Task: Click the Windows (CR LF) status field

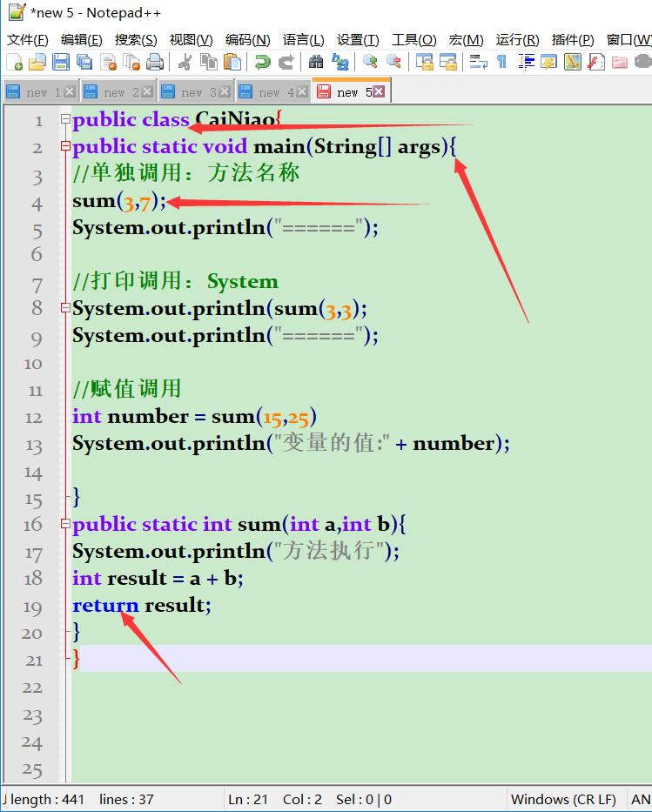Action: (x=563, y=800)
